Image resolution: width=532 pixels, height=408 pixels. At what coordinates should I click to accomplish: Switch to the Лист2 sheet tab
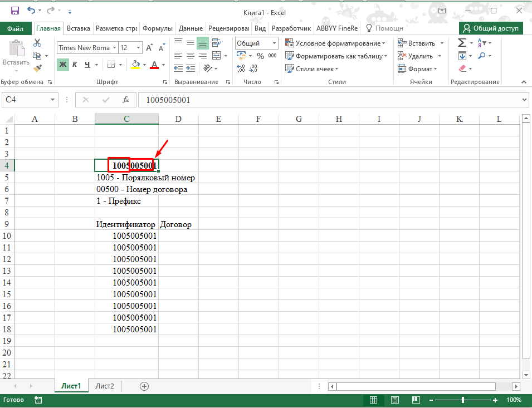105,386
